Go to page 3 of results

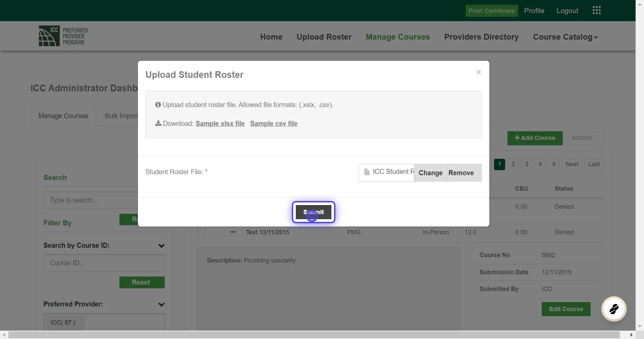pos(527,164)
